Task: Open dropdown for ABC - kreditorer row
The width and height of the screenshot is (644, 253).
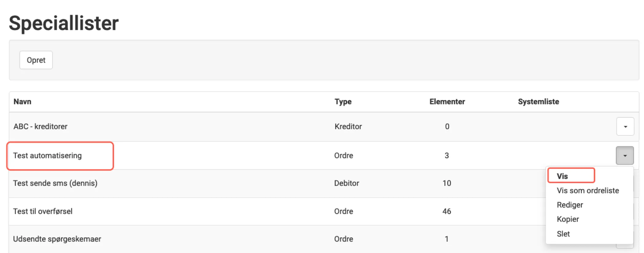Action: [x=625, y=126]
